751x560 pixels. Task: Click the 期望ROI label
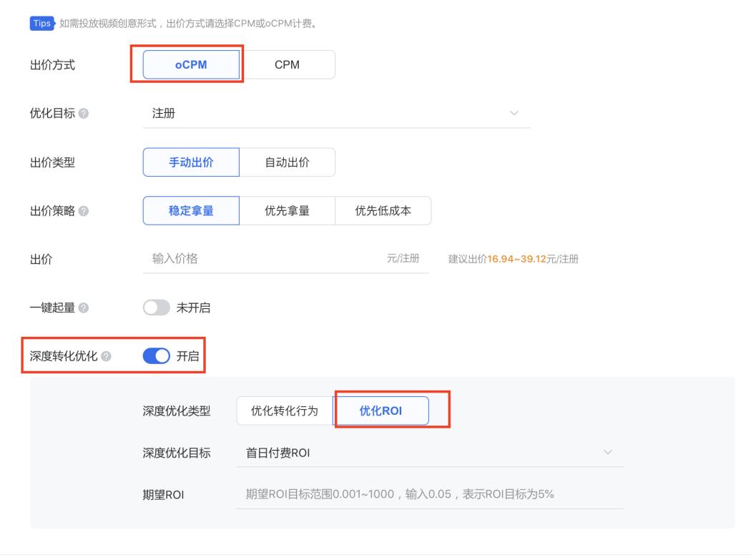tap(163, 495)
